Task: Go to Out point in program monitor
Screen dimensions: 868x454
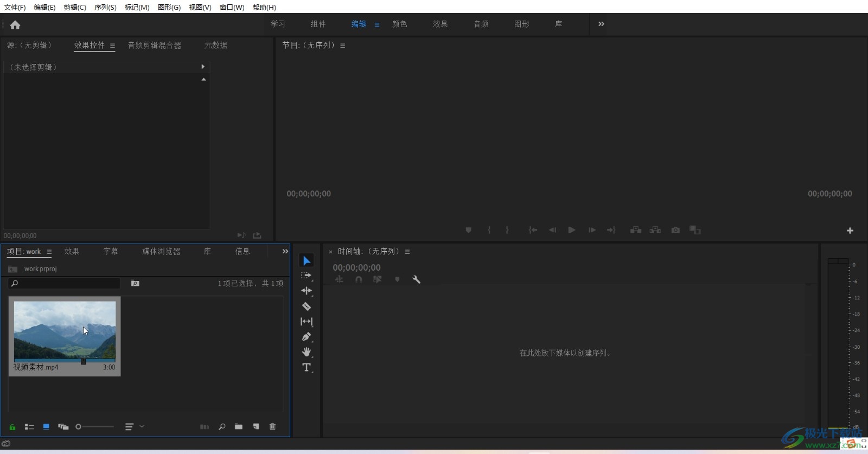Action: click(x=611, y=230)
